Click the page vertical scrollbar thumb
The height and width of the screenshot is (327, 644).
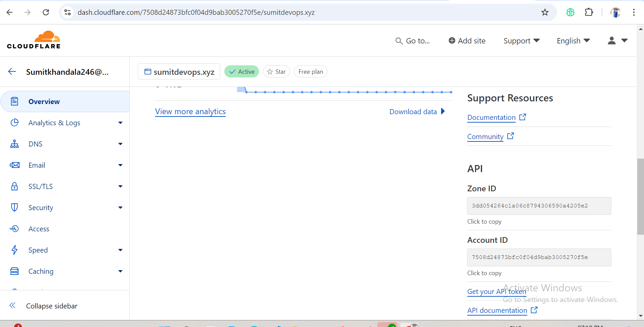click(640, 196)
